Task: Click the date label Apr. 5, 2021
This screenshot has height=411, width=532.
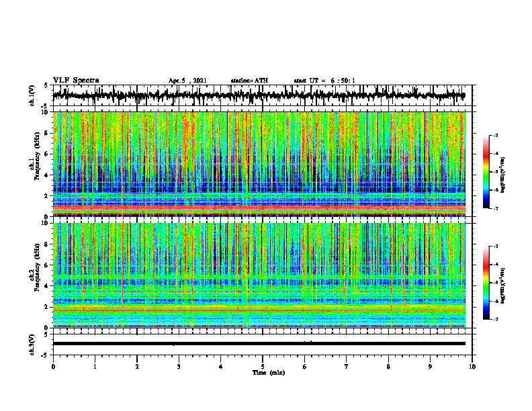Action: tap(187, 81)
